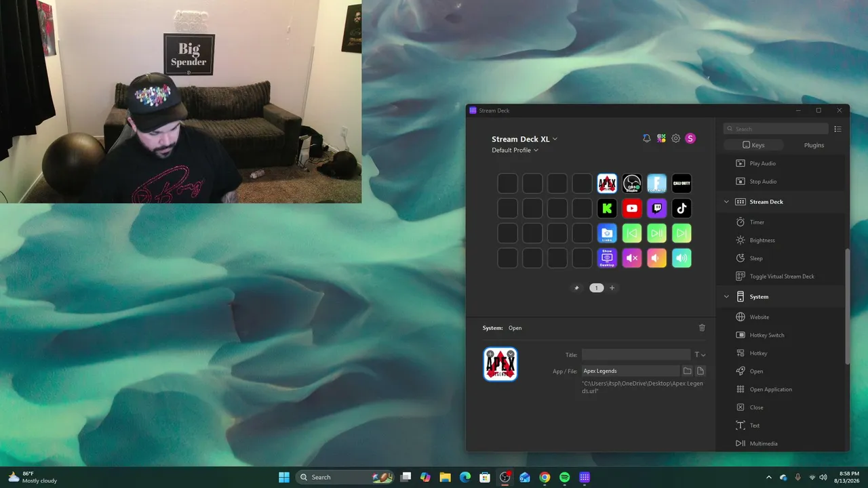
Task: Switch to the Plugins tab
Action: point(814,145)
